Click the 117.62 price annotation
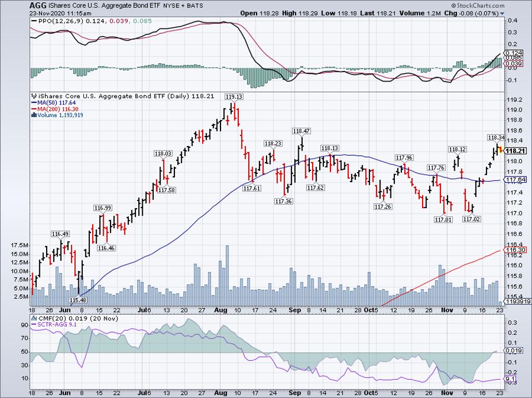Viewport: 532px width, 398px height. pyautogui.click(x=315, y=188)
